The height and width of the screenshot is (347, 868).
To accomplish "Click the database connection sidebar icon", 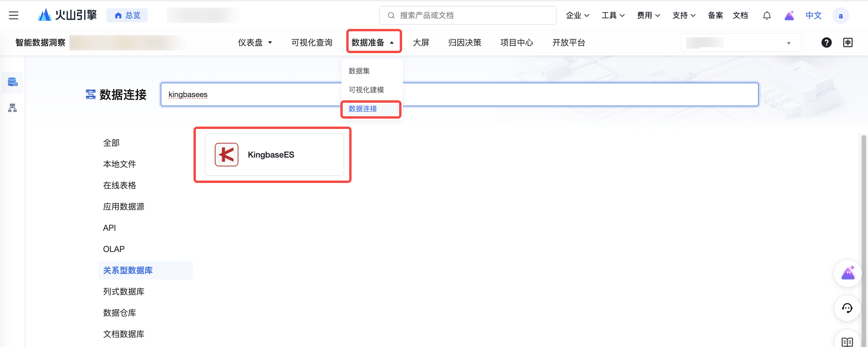I will coord(12,82).
